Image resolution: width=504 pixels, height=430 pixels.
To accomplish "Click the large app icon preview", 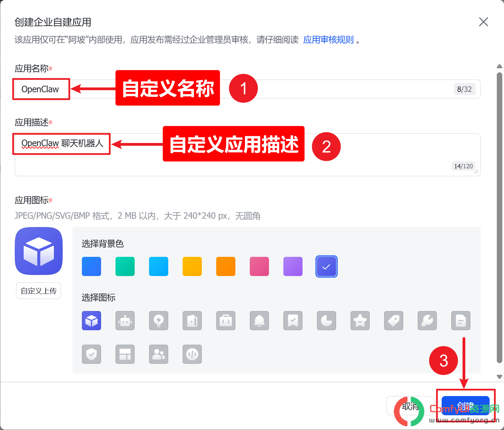I will pyautogui.click(x=39, y=251).
